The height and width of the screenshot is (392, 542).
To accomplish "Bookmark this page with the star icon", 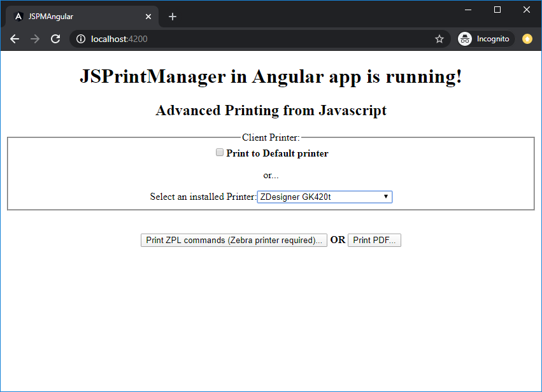I will coord(439,39).
